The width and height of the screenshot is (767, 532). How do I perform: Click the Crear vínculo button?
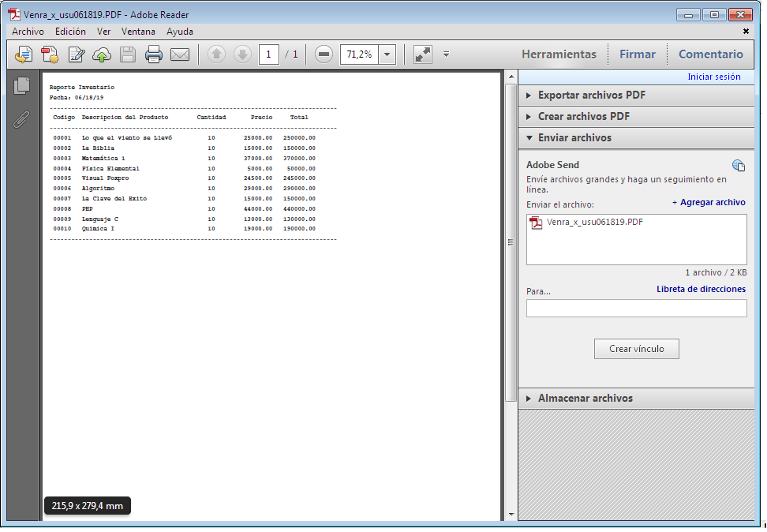click(x=636, y=349)
